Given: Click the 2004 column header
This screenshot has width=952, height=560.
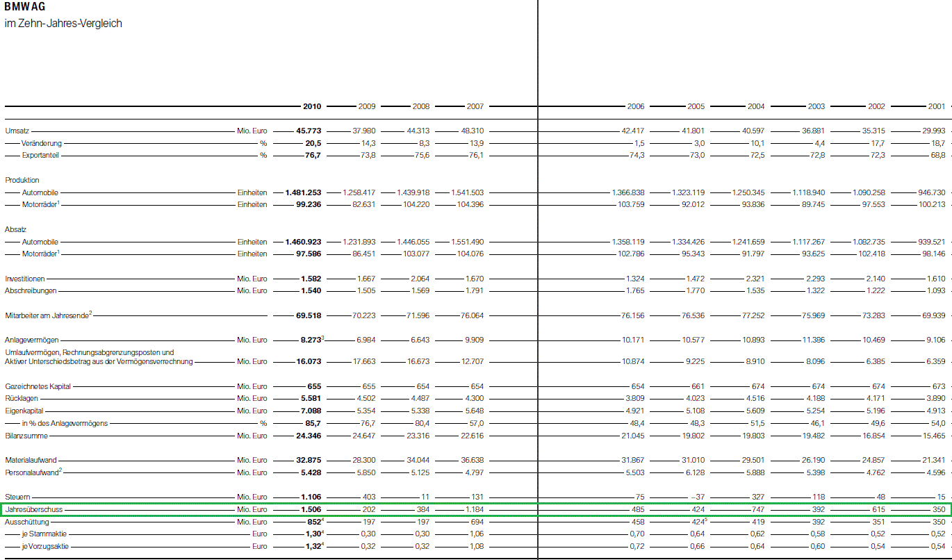Looking at the screenshot, I should (x=756, y=106).
